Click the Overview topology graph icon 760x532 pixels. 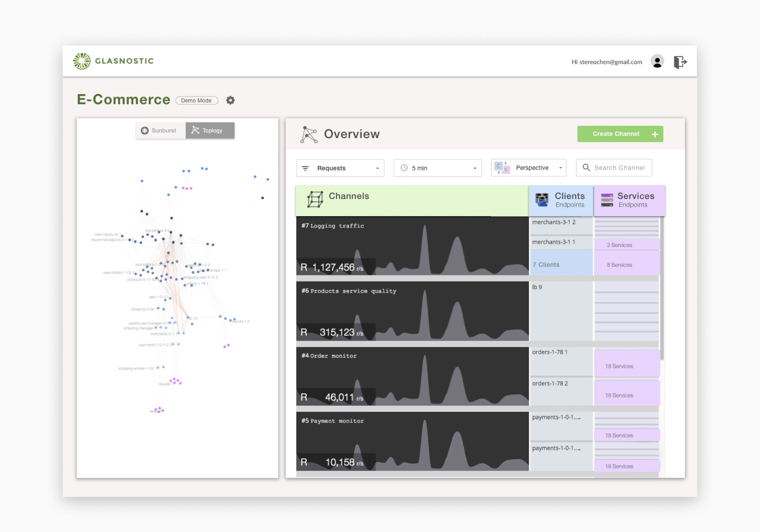pyautogui.click(x=309, y=134)
